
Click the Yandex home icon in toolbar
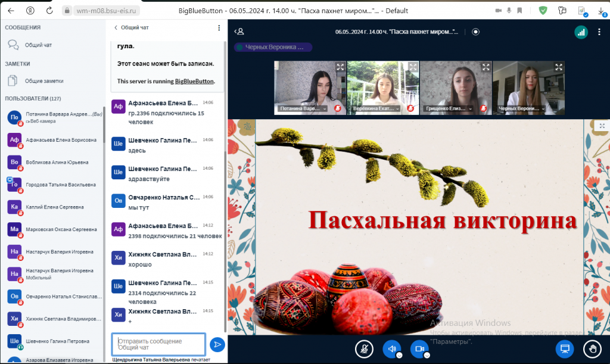30,11
